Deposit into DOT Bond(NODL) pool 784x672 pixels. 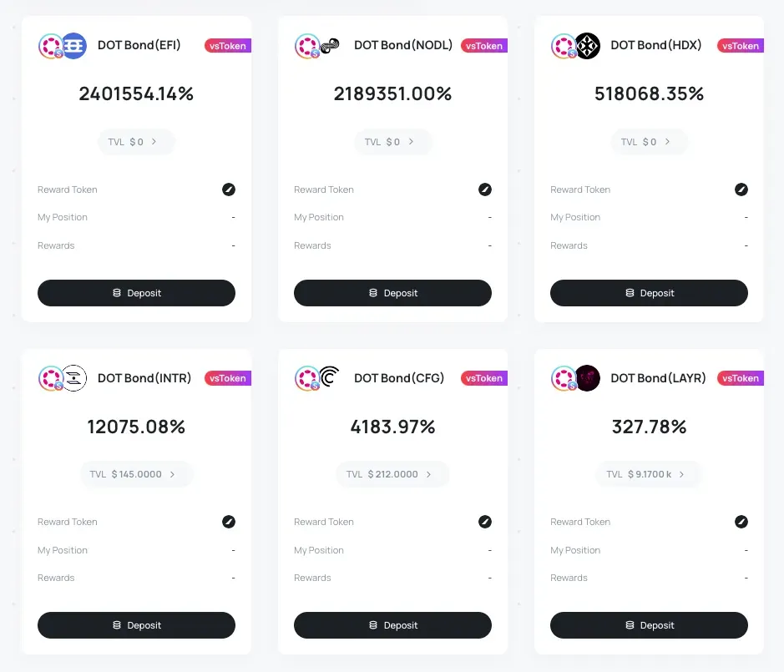tap(392, 293)
